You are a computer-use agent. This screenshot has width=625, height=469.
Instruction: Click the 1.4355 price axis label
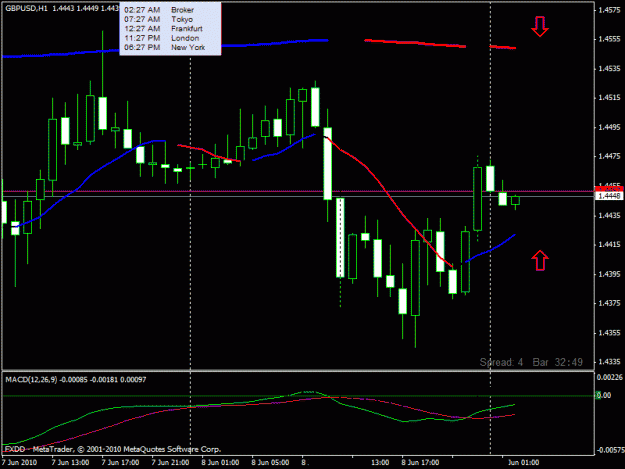coord(609,333)
